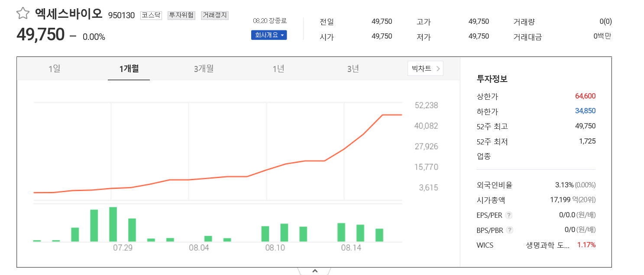
Task: Open WICS 생명과학 sector link
Action: tap(547, 245)
